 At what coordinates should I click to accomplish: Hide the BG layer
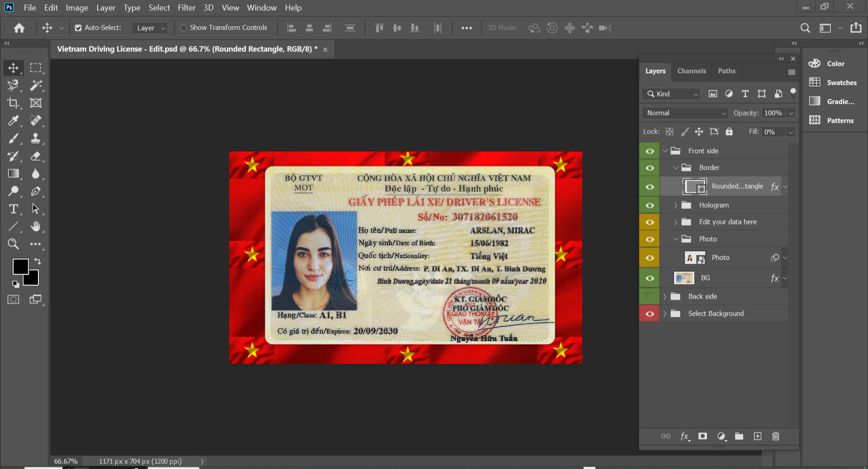coord(649,278)
